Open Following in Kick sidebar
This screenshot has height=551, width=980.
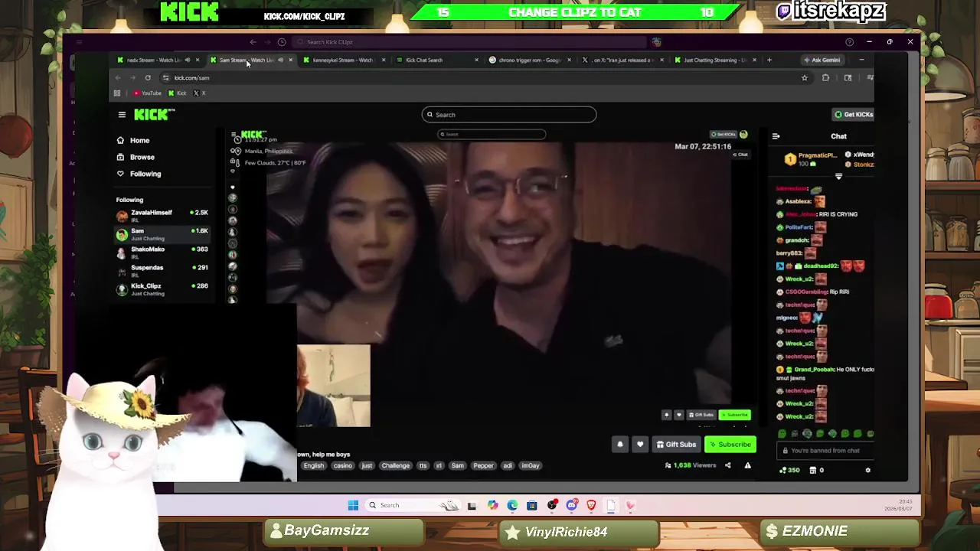139,174
